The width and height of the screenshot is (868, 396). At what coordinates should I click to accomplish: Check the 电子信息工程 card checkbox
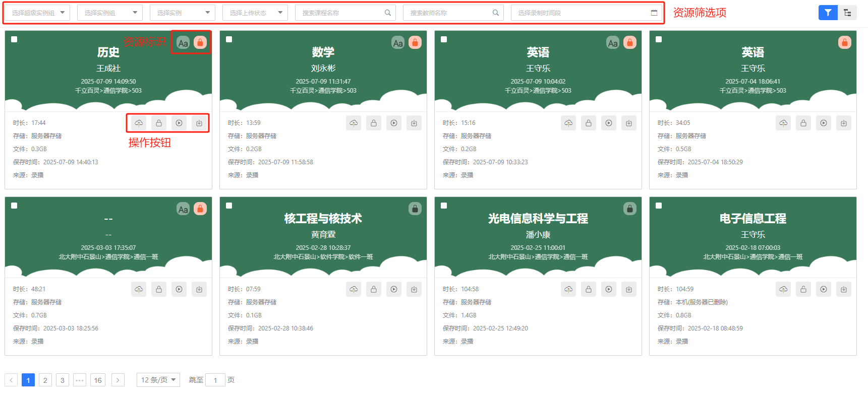click(659, 206)
